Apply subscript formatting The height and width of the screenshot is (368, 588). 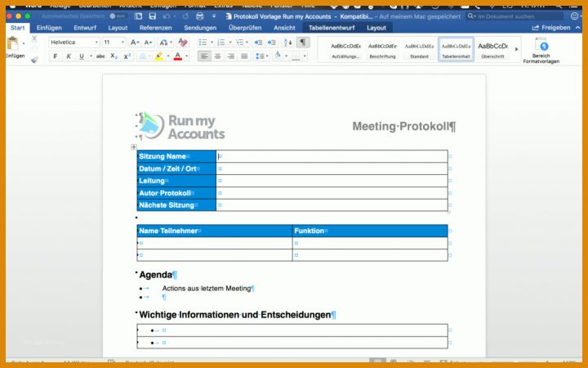[x=114, y=56]
